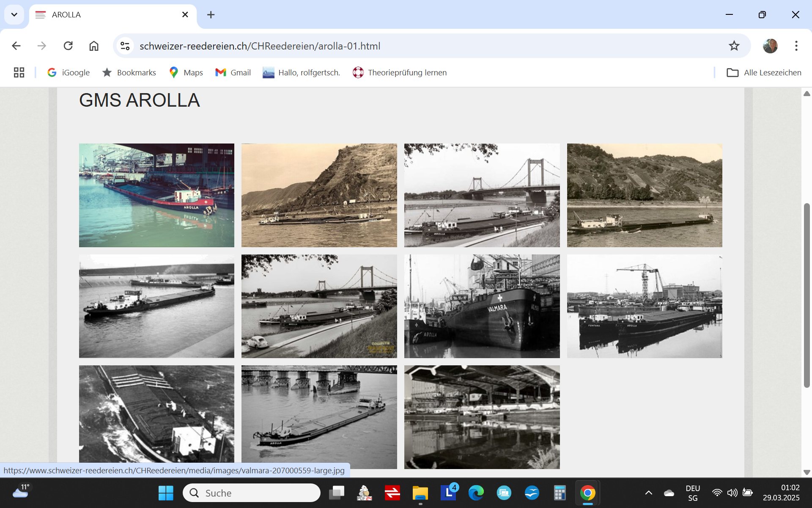Image resolution: width=812 pixels, height=508 pixels.
Task: Bookmark this page with star icon
Action: pos(734,46)
